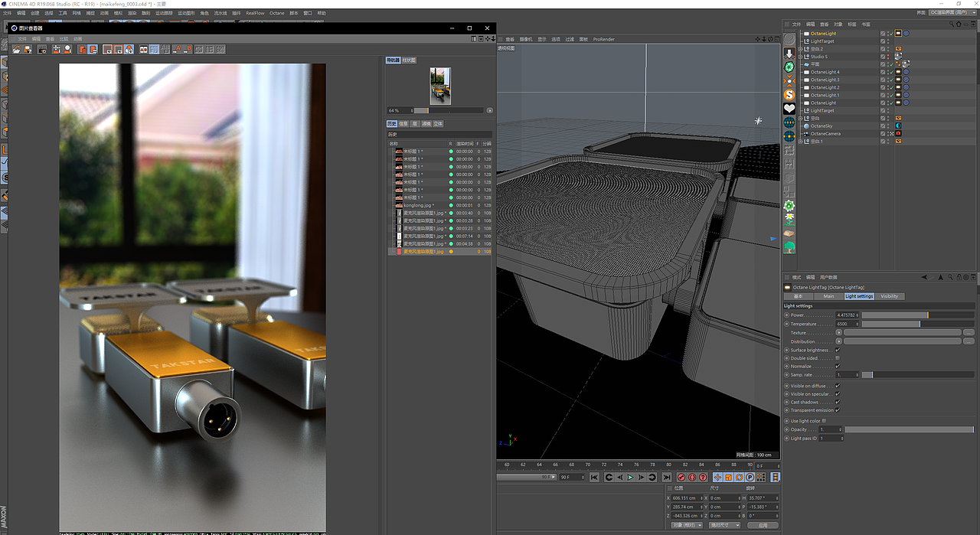
Task: Click the search icon in Object Manager header
Action: coord(952,24)
